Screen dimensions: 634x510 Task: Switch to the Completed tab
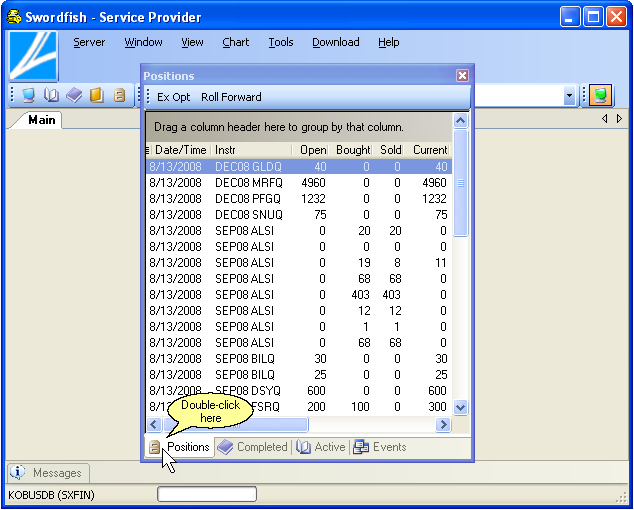click(253, 447)
